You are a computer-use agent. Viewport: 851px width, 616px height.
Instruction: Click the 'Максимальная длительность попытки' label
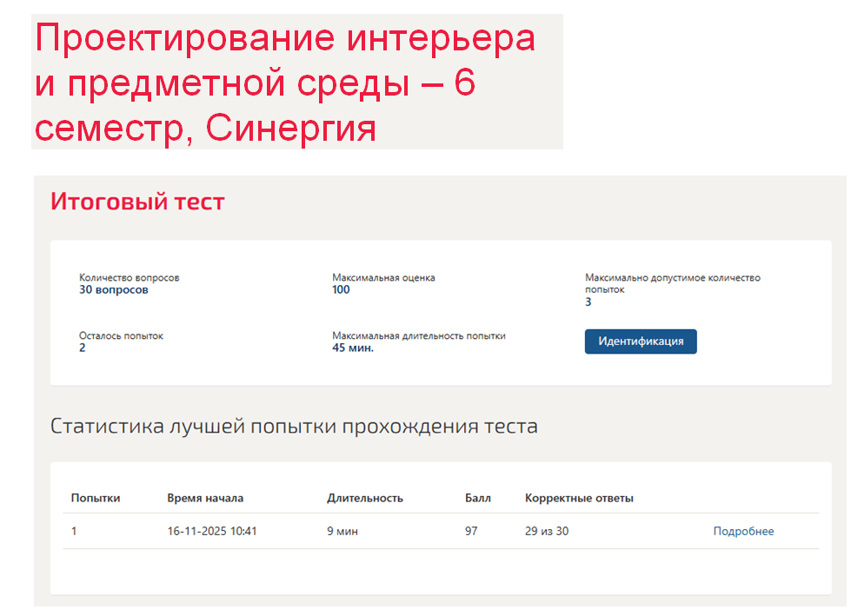[419, 335]
